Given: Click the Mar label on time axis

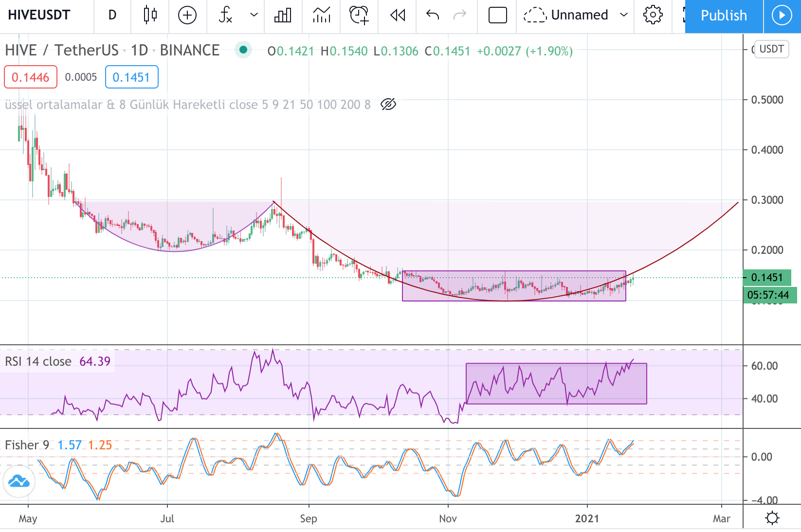Looking at the screenshot, I should [722, 518].
